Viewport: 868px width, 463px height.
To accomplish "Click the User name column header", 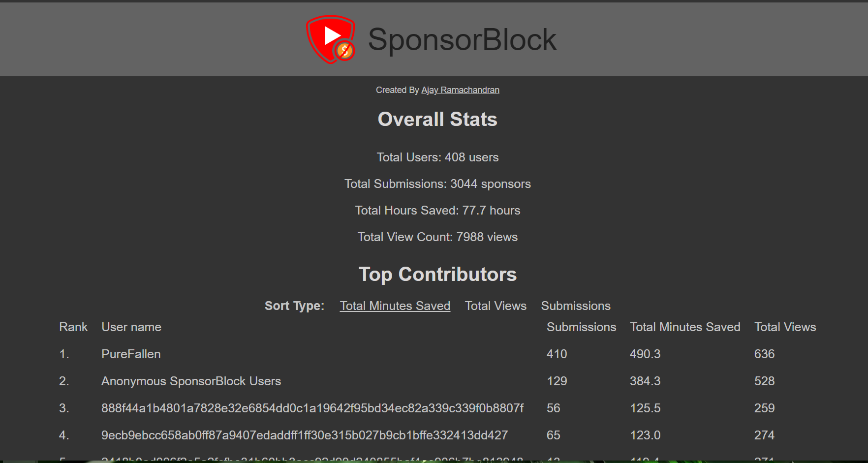I will 131,327.
